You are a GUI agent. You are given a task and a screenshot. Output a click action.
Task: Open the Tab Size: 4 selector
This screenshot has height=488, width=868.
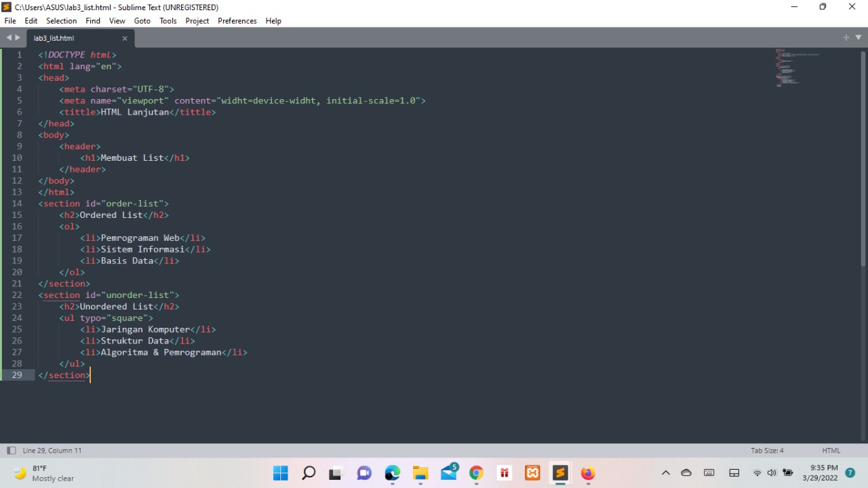[767, 451]
